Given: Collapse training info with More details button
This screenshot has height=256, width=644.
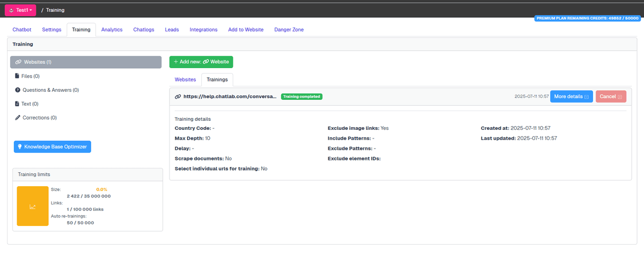Looking at the screenshot, I should [x=571, y=97].
